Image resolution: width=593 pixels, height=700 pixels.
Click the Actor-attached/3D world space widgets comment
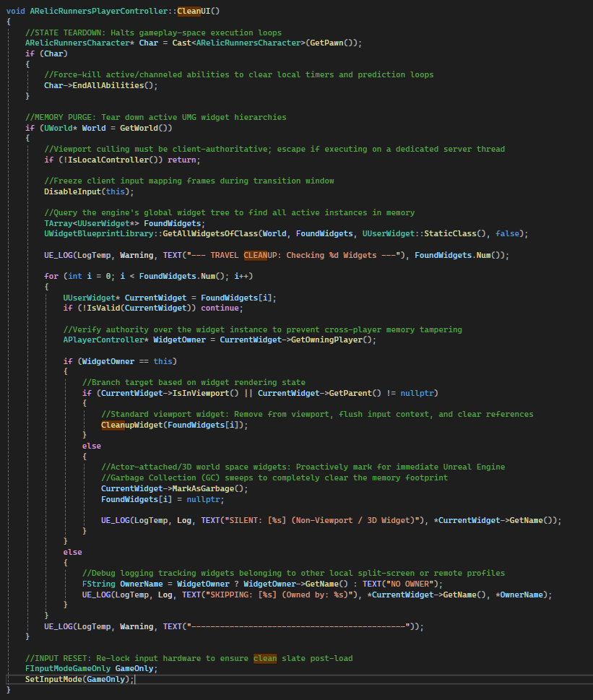(x=303, y=467)
